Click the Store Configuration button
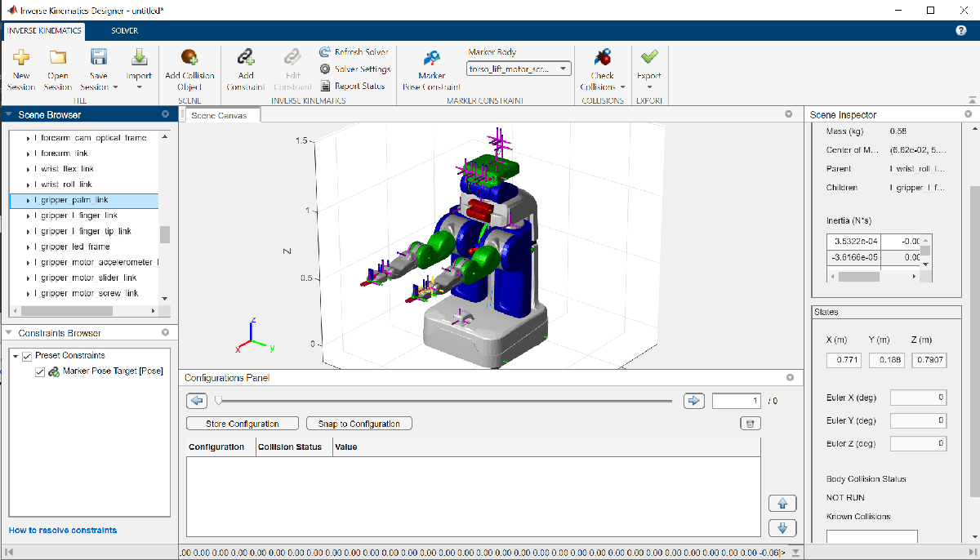This screenshot has height=560, width=980. pos(242,423)
